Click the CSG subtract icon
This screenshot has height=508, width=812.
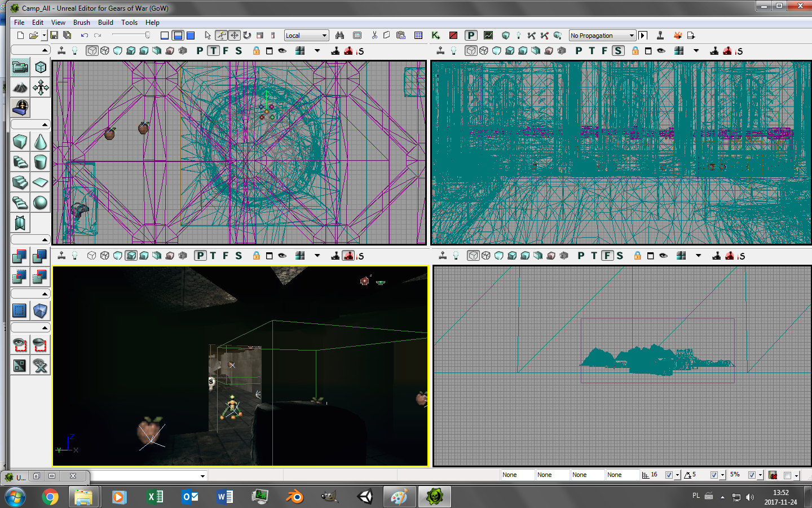(41, 257)
